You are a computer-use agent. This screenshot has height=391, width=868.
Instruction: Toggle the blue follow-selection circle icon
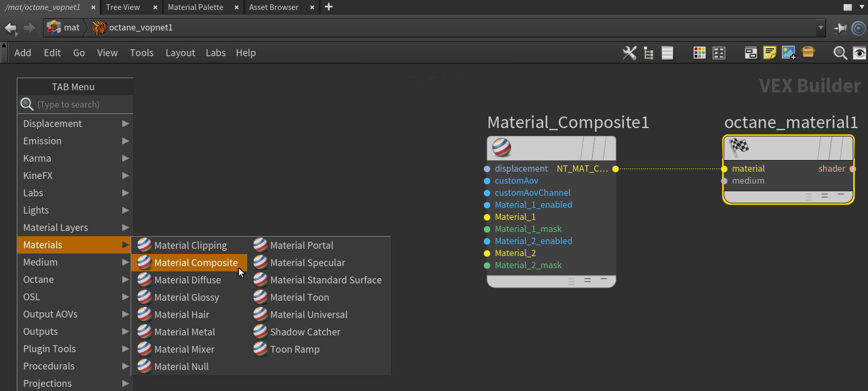pyautogui.click(x=859, y=28)
